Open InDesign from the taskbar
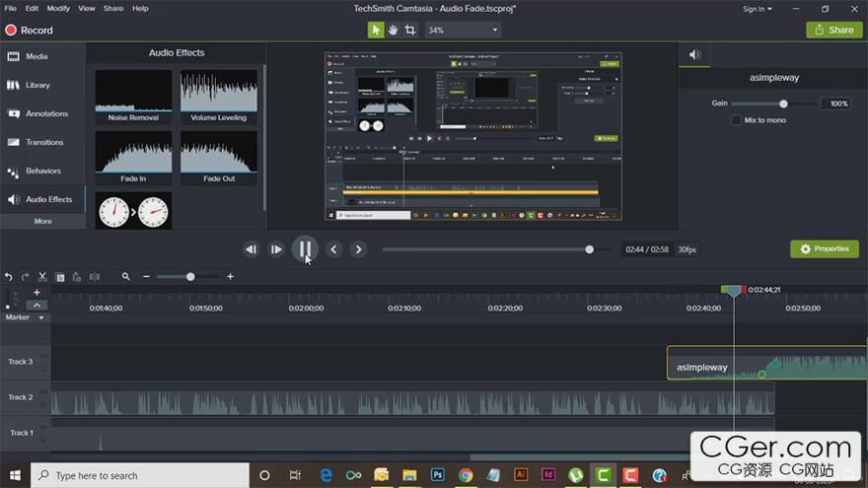The width and height of the screenshot is (868, 488). tap(548, 475)
